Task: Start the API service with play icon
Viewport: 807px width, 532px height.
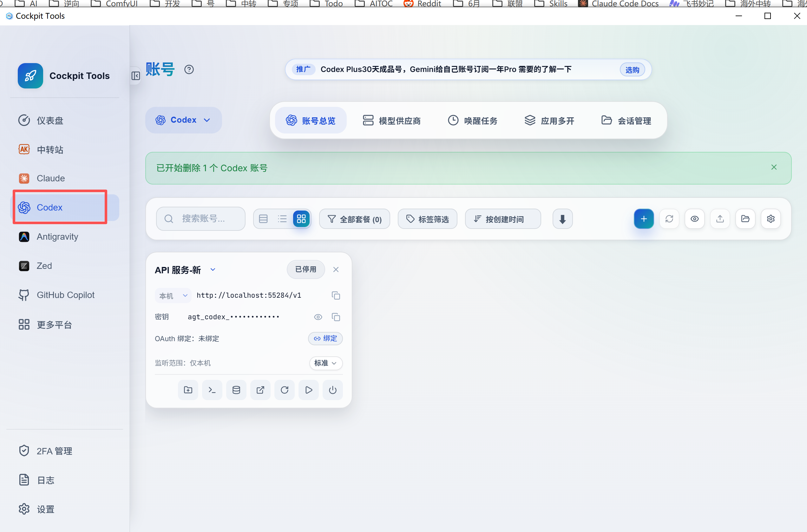Action: coord(309,390)
